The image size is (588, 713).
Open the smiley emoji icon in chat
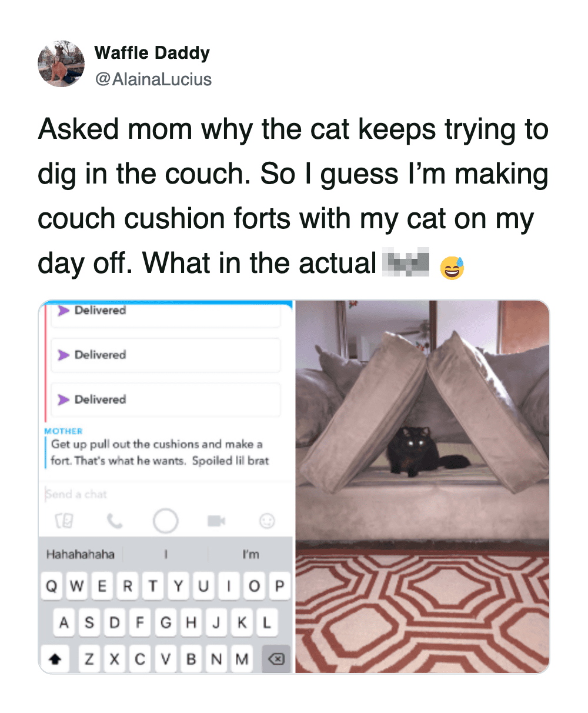click(267, 521)
